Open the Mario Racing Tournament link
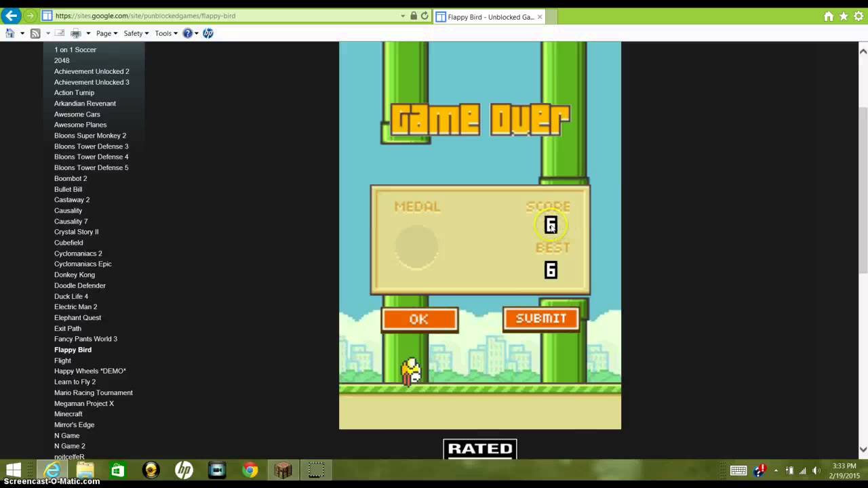868x488 pixels. click(x=94, y=392)
